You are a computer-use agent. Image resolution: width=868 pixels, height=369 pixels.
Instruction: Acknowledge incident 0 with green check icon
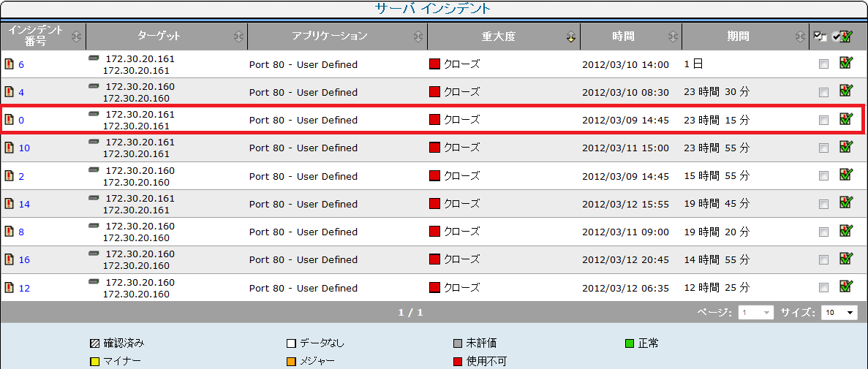pos(845,118)
